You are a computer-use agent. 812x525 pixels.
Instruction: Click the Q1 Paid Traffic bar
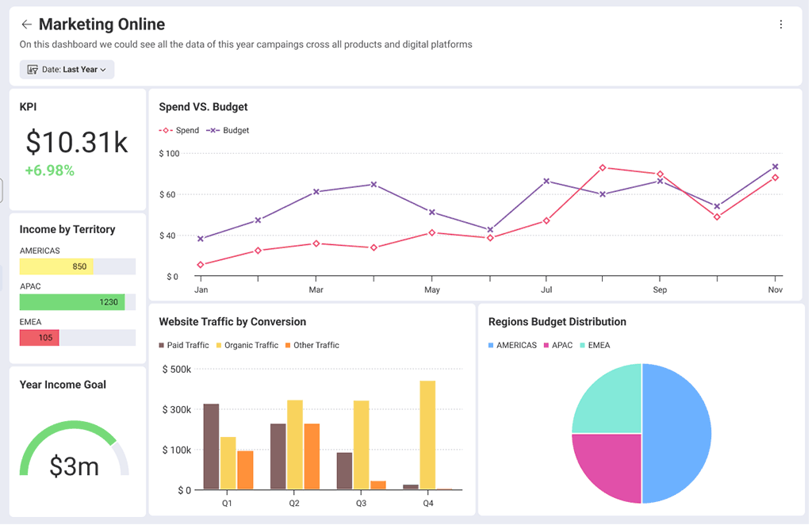click(x=212, y=447)
